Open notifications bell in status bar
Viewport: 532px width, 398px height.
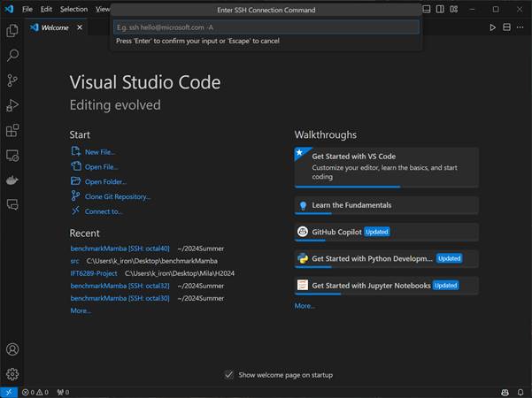520,393
